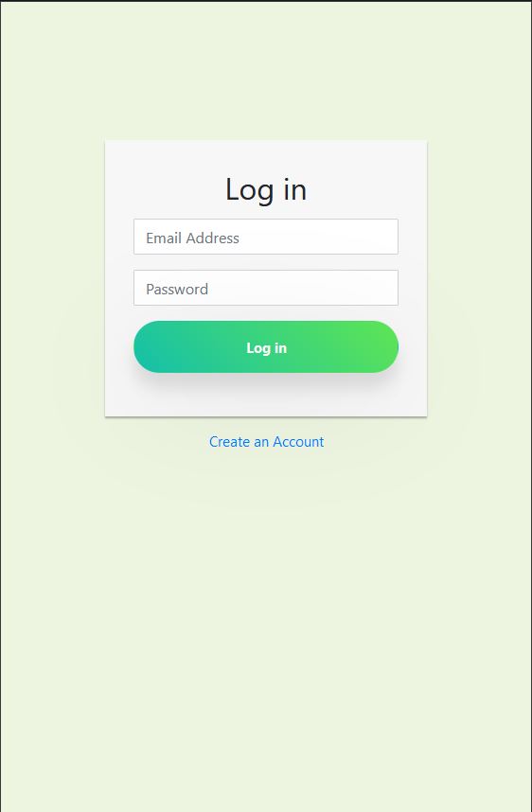Click the white Log in label on button
Screen dimensions: 532x812
point(266,348)
